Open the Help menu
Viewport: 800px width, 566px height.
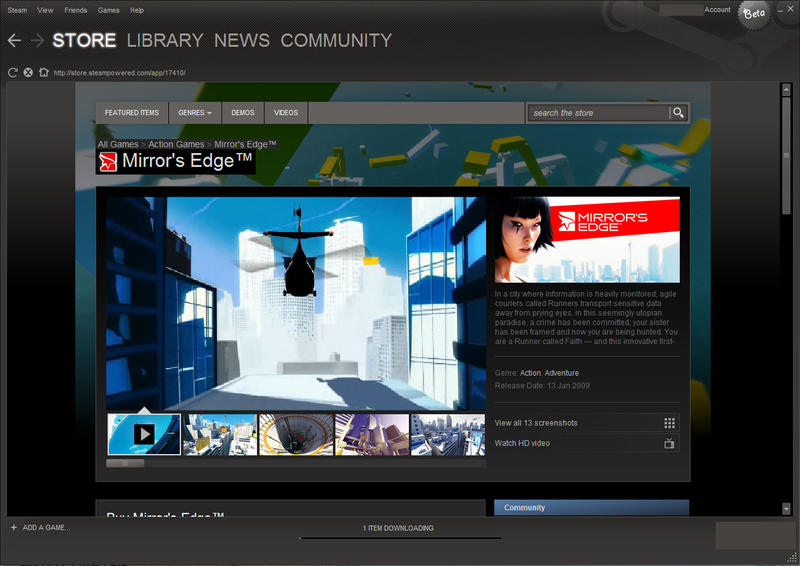click(x=137, y=10)
